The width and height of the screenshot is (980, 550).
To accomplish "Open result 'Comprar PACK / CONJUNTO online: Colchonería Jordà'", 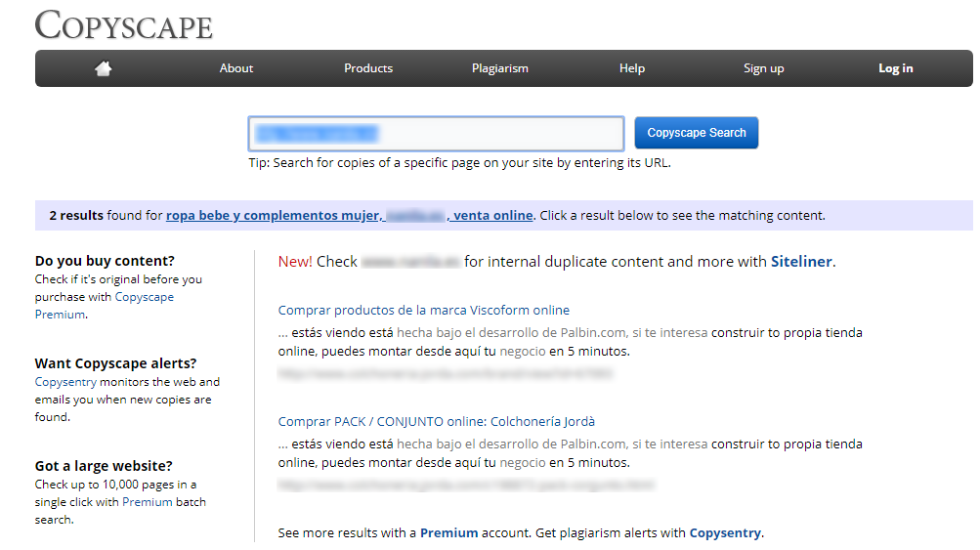I will (436, 421).
